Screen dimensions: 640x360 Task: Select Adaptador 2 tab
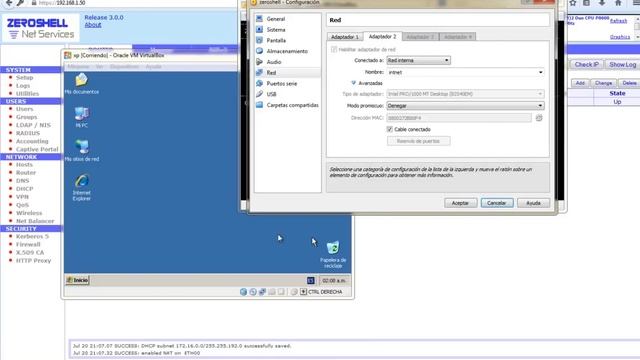point(382,36)
